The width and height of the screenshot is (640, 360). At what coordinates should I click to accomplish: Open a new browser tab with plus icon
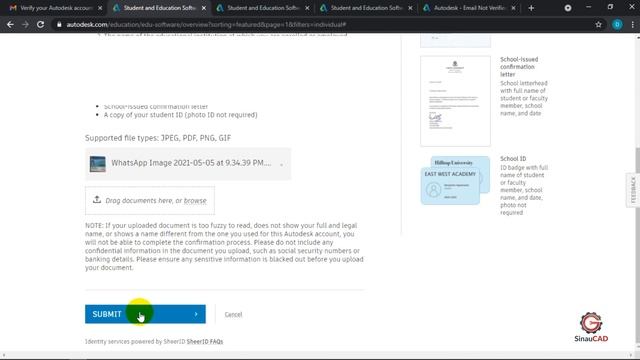(x=531, y=8)
